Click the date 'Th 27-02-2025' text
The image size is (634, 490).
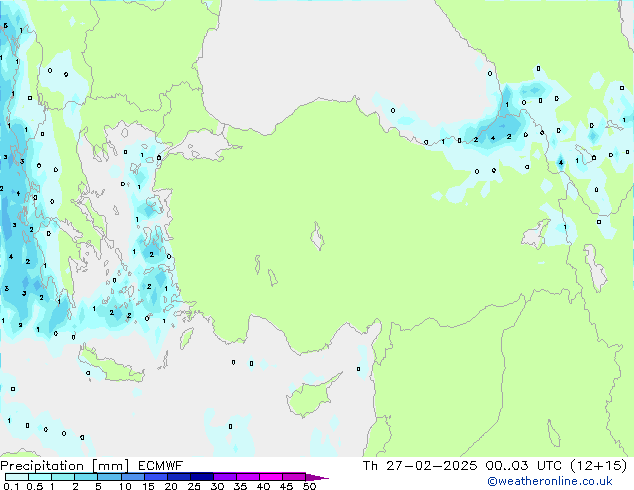click(420, 465)
